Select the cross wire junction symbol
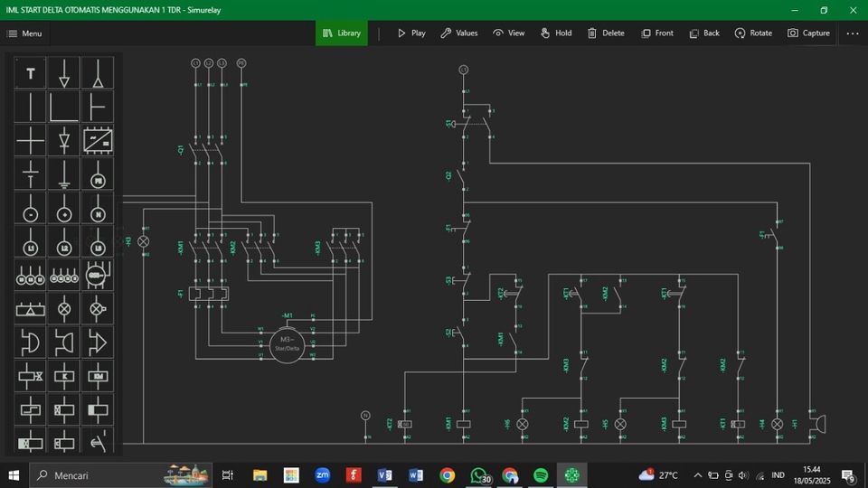The width and height of the screenshot is (868, 488). pyautogui.click(x=31, y=141)
